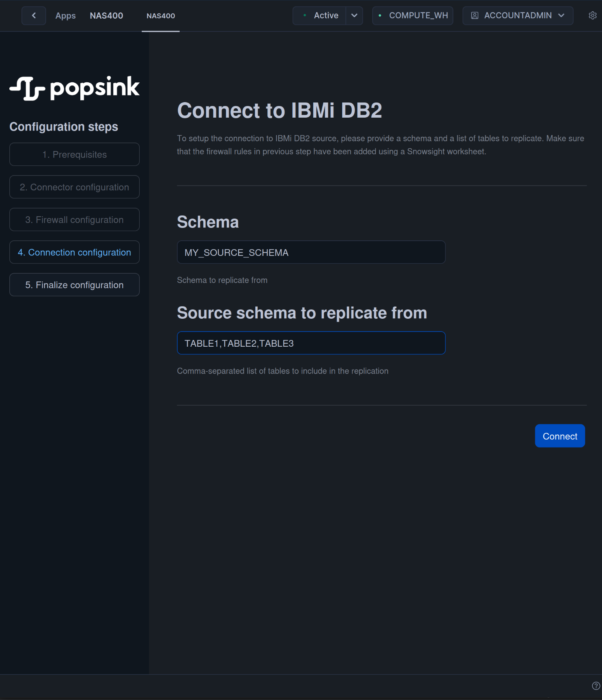The height and width of the screenshot is (700, 602).
Task: Open step 5. Finalize configuration
Action: (x=75, y=285)
